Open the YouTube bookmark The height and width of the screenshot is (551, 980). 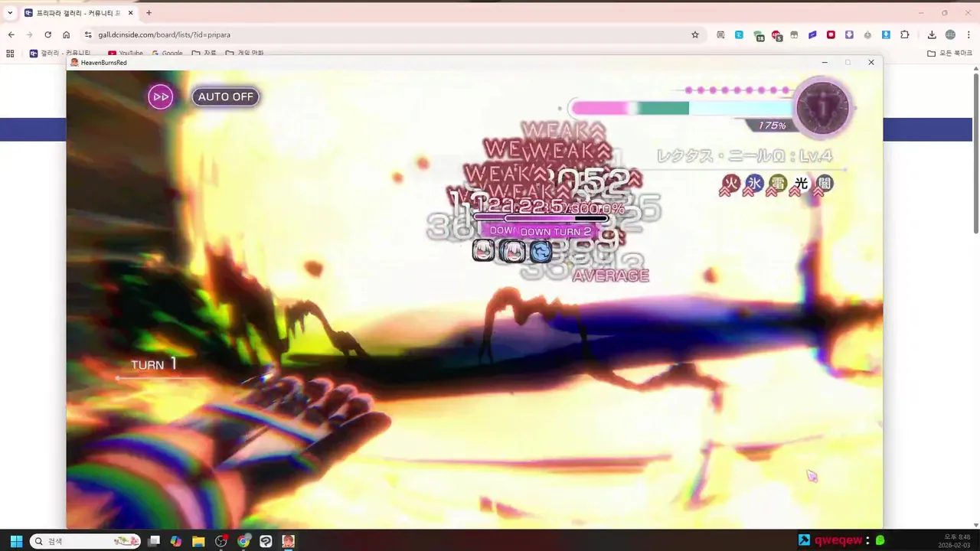pos(126,54)
